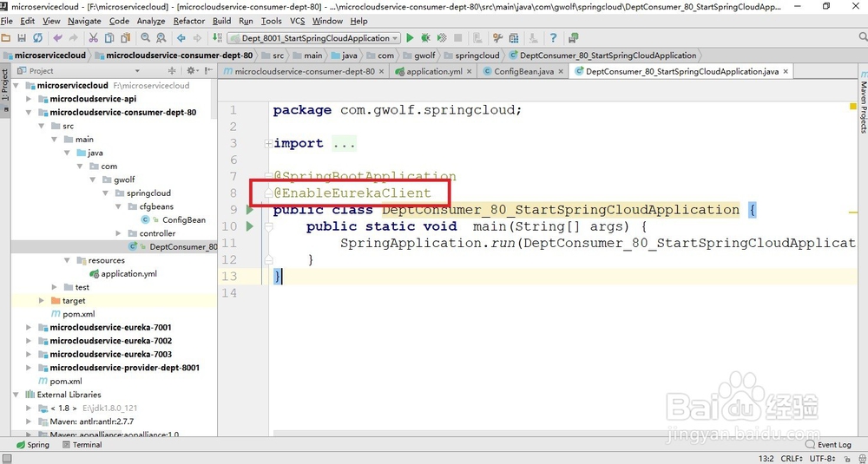Click the Stop square icon
This screenshot has height=464, width=868.
(x=457, y=38)
